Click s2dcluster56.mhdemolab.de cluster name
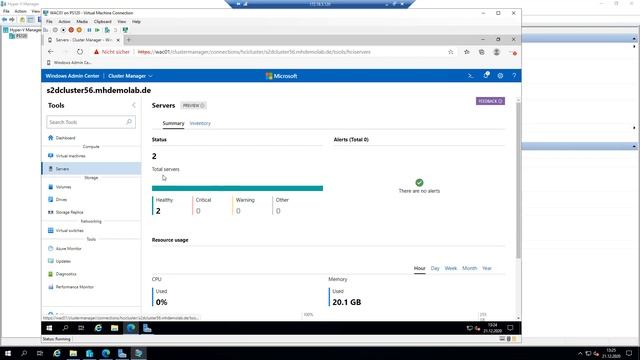640x360 pixels. click(98, 90)
